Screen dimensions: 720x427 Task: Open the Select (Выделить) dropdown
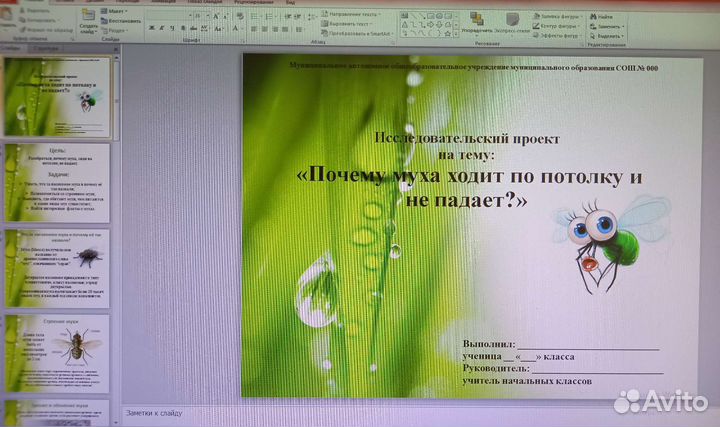tap(607, 36)
